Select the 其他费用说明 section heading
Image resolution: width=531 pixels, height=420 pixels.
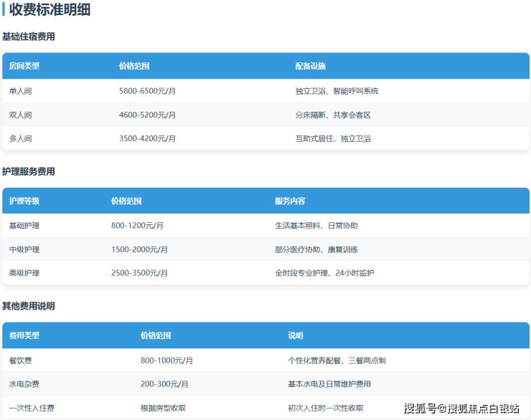click(x=29, y=306)
